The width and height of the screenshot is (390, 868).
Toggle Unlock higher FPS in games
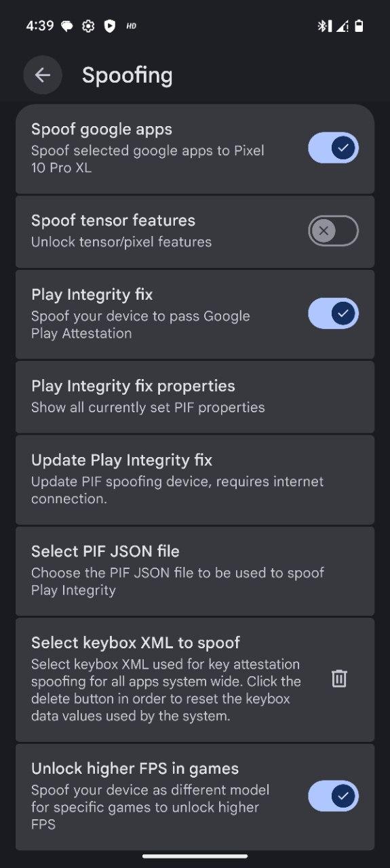click(333, 796)
